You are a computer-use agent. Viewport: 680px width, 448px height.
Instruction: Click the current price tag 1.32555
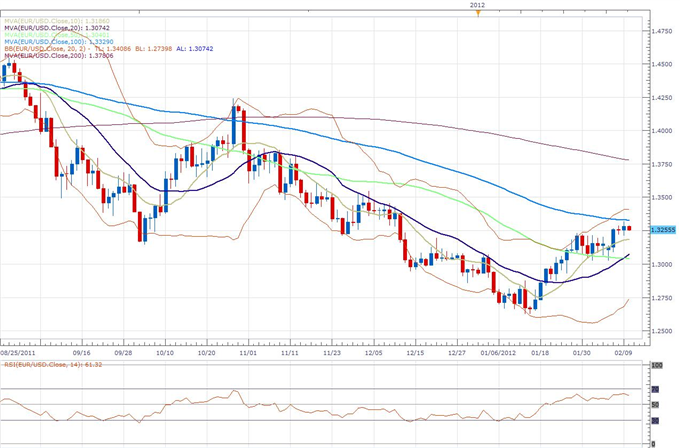click(x=663, y=230)
